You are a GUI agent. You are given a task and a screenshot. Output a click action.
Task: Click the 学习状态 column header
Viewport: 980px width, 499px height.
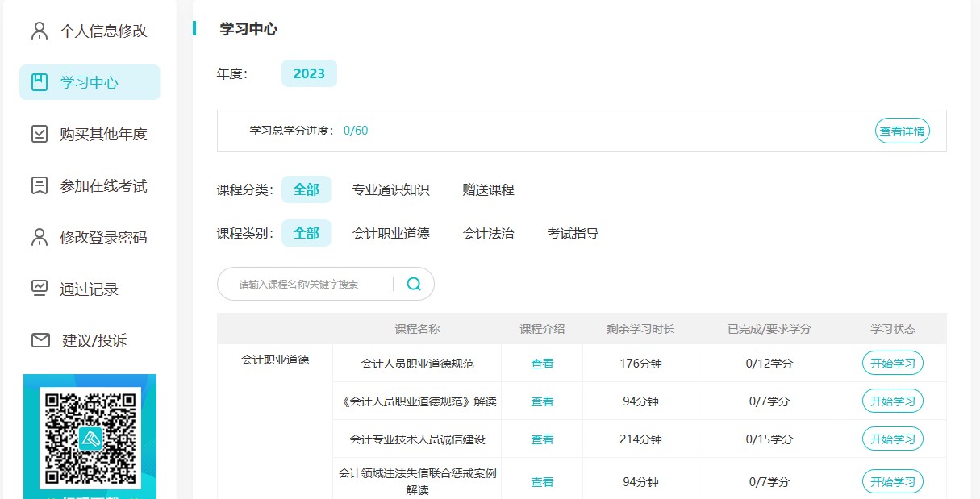click(893, 329)
